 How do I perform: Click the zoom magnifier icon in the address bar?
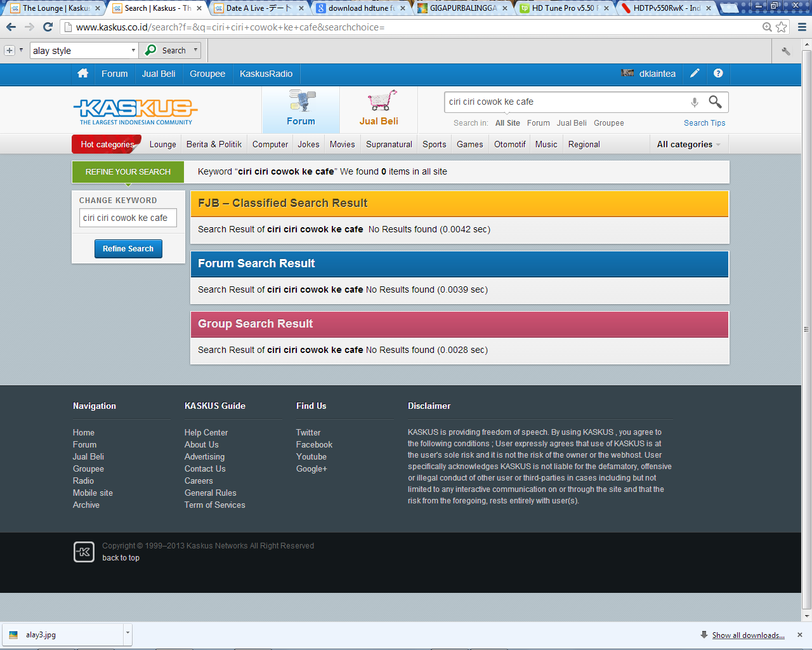coord(767,27)
